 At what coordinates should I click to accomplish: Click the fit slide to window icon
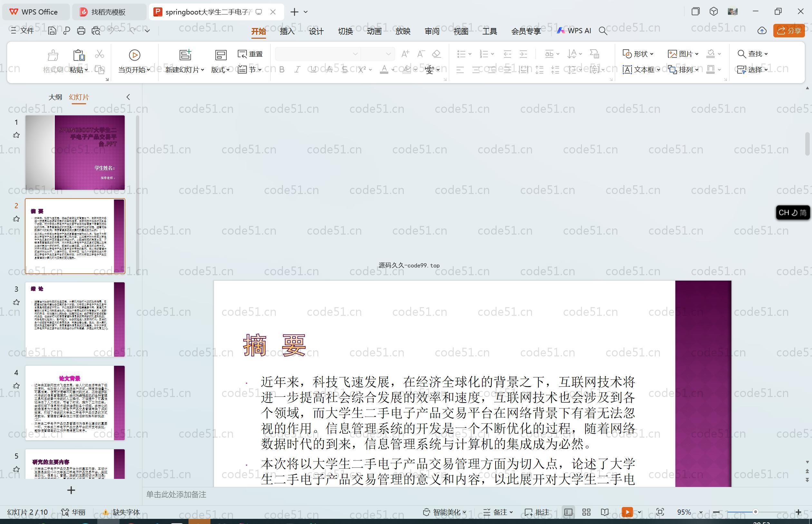click(x=660, y=512)
